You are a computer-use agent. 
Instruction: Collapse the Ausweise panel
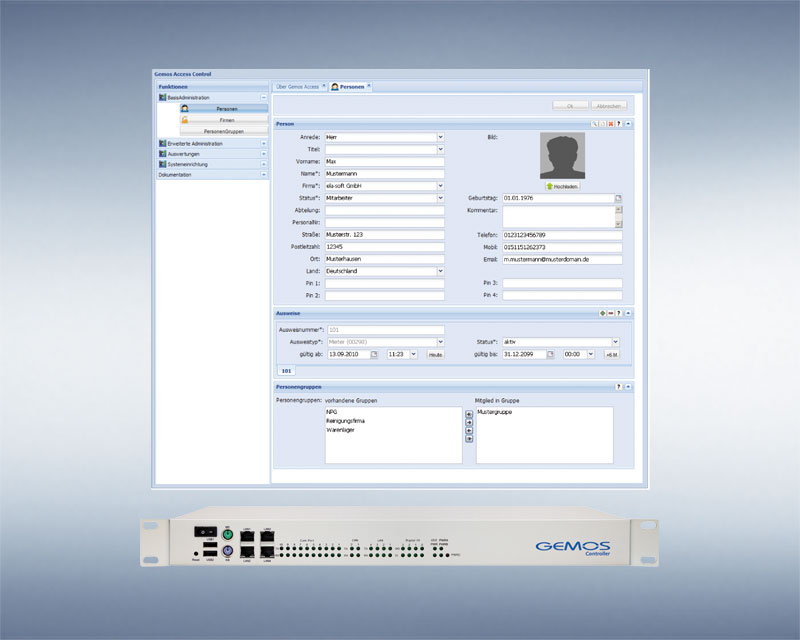628,313
